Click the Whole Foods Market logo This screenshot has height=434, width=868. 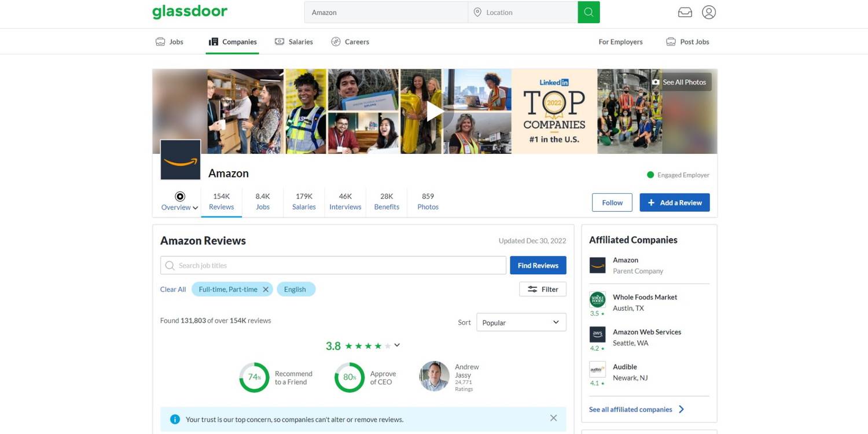[597, 300]
